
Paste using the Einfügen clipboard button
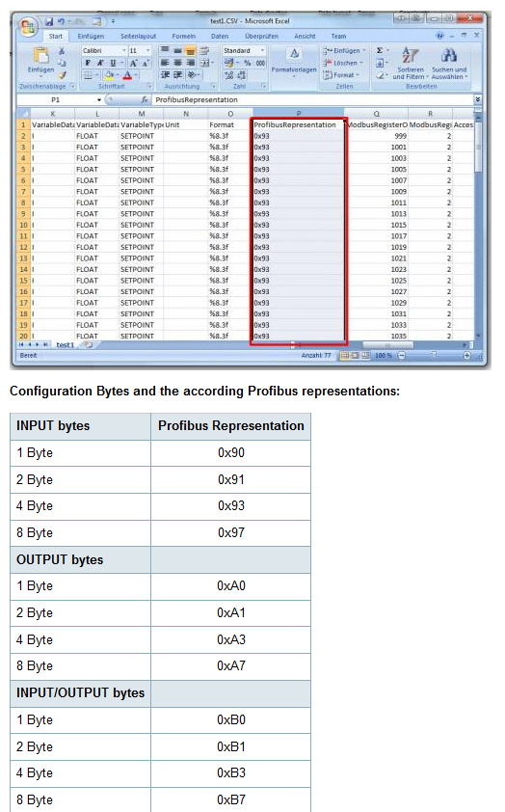pos(40,60)
